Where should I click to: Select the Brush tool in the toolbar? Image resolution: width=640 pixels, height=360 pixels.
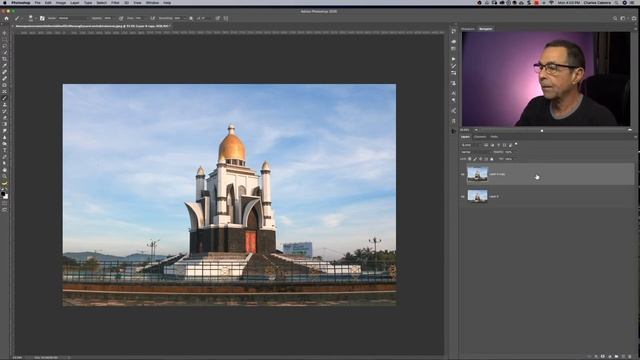(x=4, y=98)
